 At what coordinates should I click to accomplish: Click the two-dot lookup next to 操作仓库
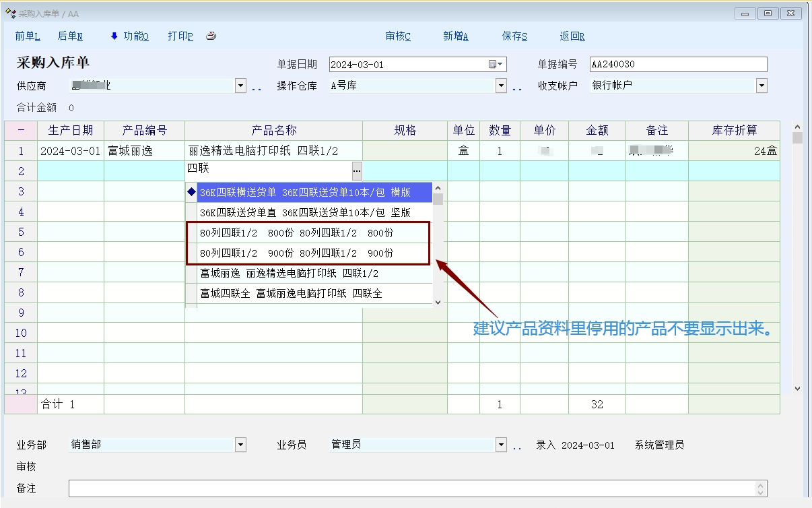click(x=517, y=87)
